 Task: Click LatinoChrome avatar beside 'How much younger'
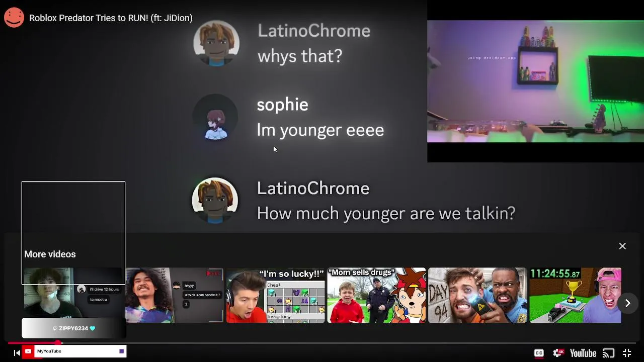[215, 200]
